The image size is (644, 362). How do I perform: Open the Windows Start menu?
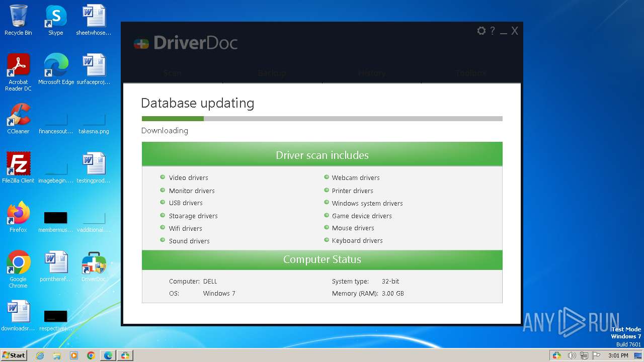pos(14,355)
